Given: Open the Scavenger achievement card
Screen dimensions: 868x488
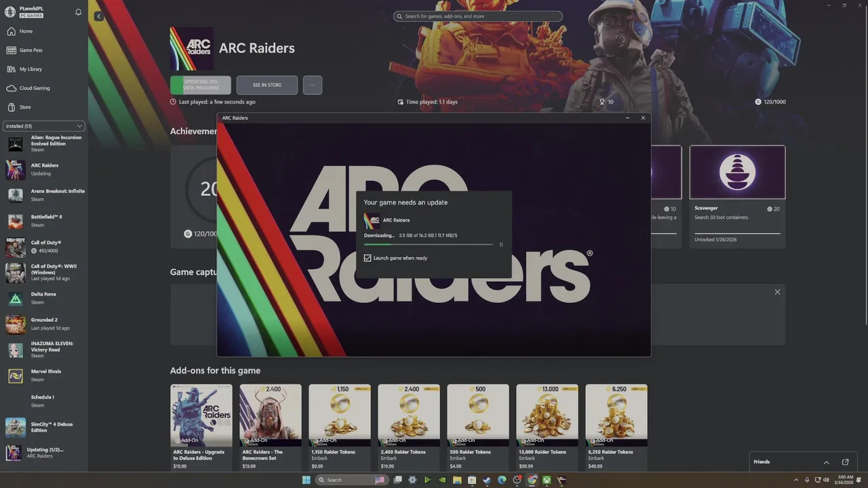Looking at the screenshot, I should 737,197.
